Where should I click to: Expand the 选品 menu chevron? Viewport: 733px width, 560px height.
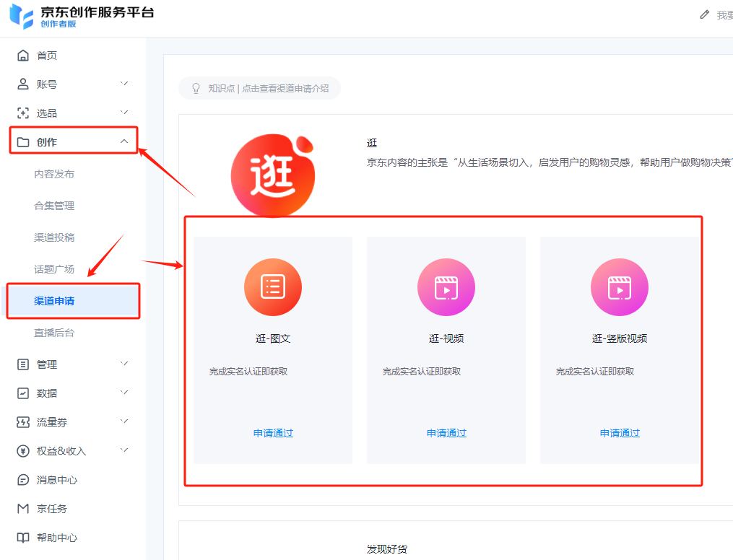point(124,113)
